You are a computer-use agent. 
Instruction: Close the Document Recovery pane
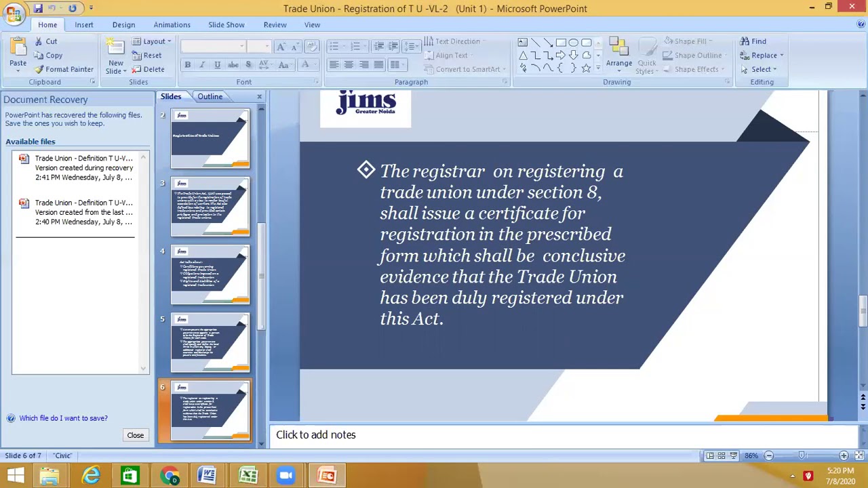point(135,435)
